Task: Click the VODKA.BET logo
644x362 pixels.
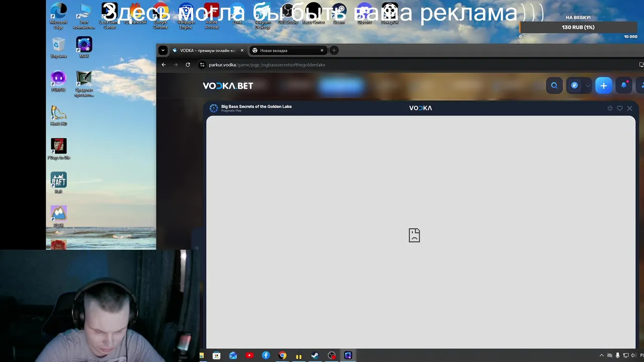Action: pos(228,86)
